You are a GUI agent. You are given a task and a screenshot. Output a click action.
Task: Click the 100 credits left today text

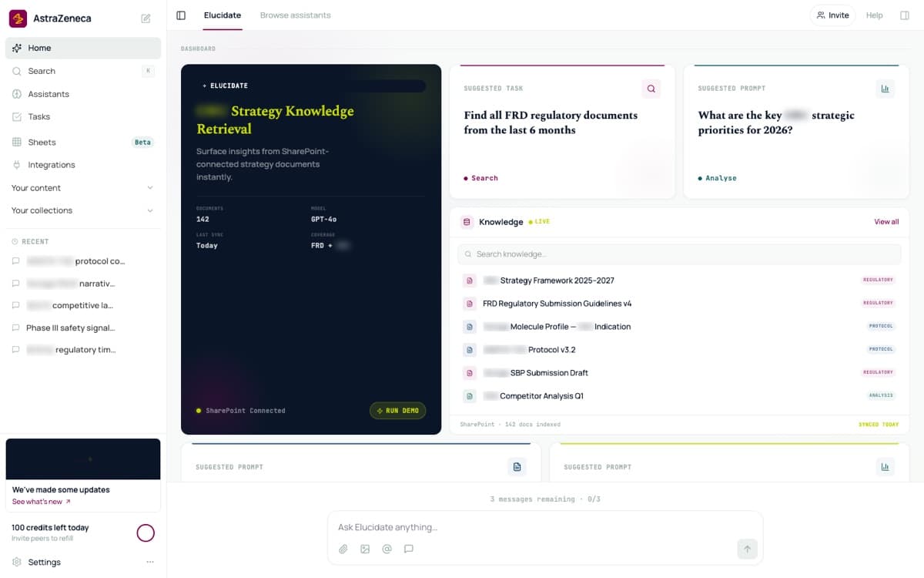pos(50,528)
